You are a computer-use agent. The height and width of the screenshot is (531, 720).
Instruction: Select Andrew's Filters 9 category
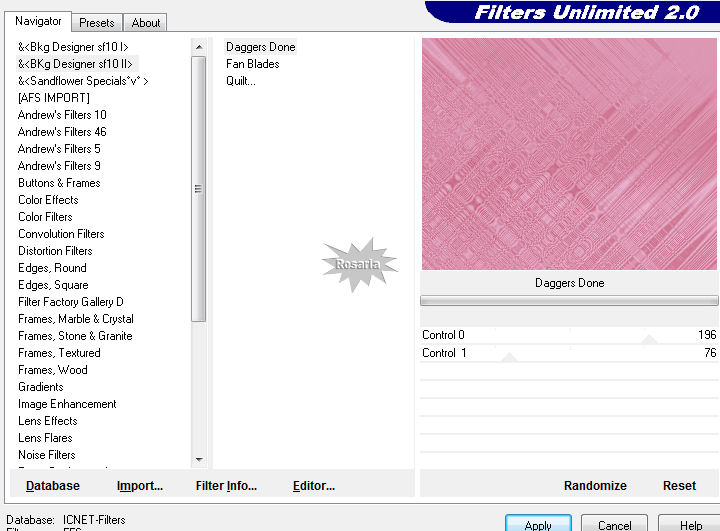pos(59,166)
